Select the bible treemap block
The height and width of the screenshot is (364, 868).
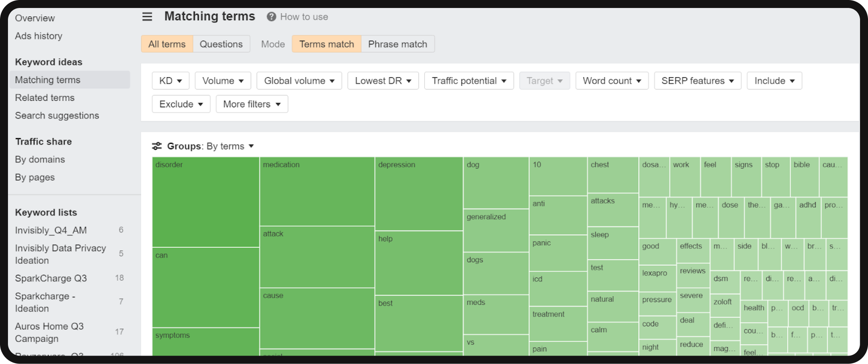point(804,177)
